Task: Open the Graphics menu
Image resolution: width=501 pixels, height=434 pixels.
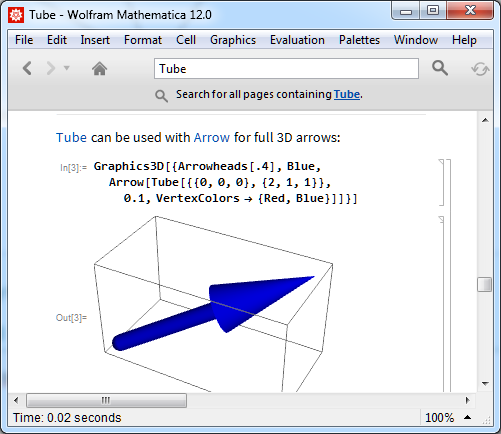Action: coord(233,40)
